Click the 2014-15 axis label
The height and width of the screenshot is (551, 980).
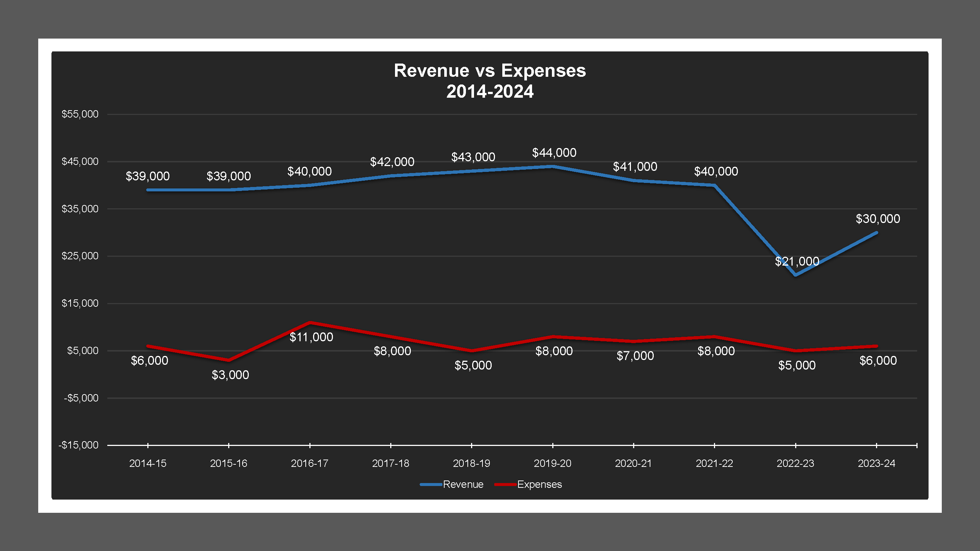pos(148,464)
